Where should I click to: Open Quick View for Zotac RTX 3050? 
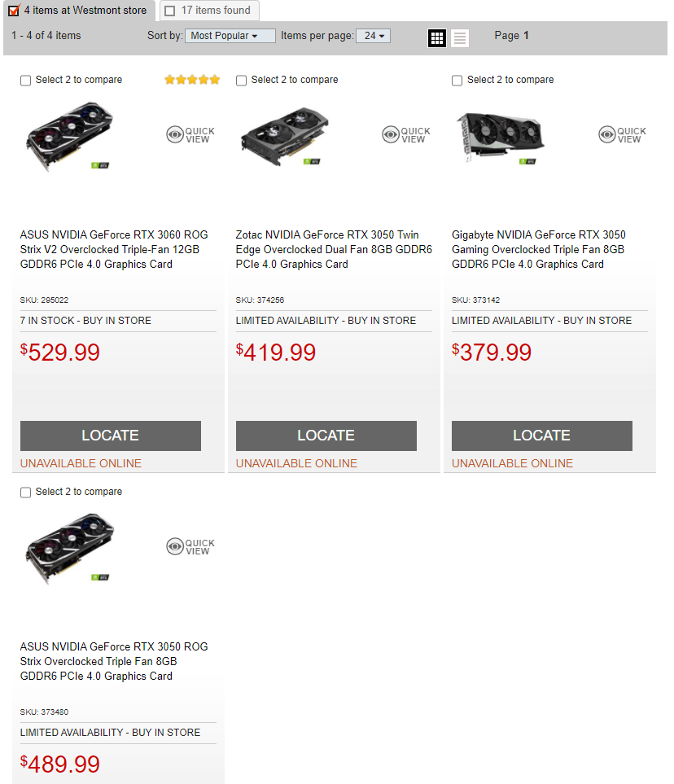click(x=406, y=134)
